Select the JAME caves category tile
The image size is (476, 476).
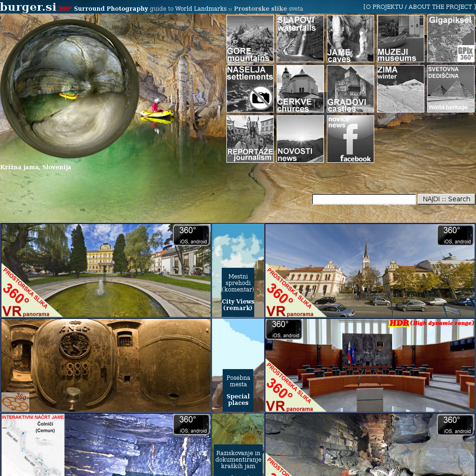[350, 39]
